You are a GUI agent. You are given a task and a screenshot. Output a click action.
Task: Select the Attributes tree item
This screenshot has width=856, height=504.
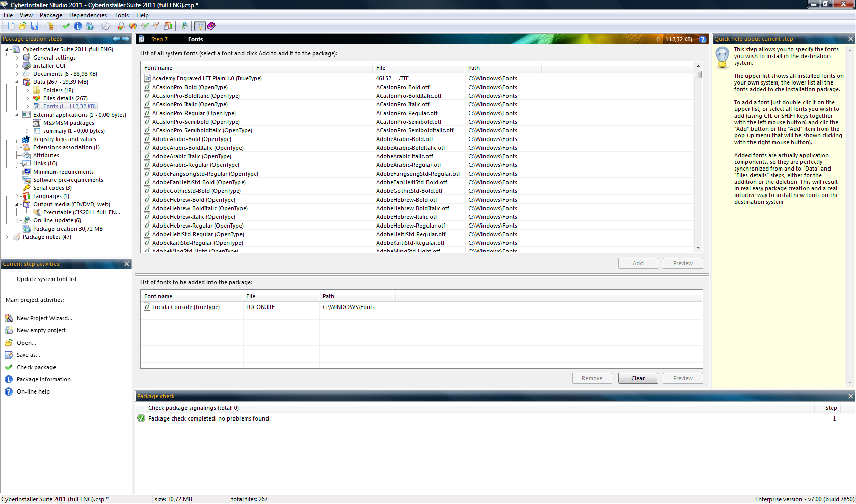(x=46, y=155)
